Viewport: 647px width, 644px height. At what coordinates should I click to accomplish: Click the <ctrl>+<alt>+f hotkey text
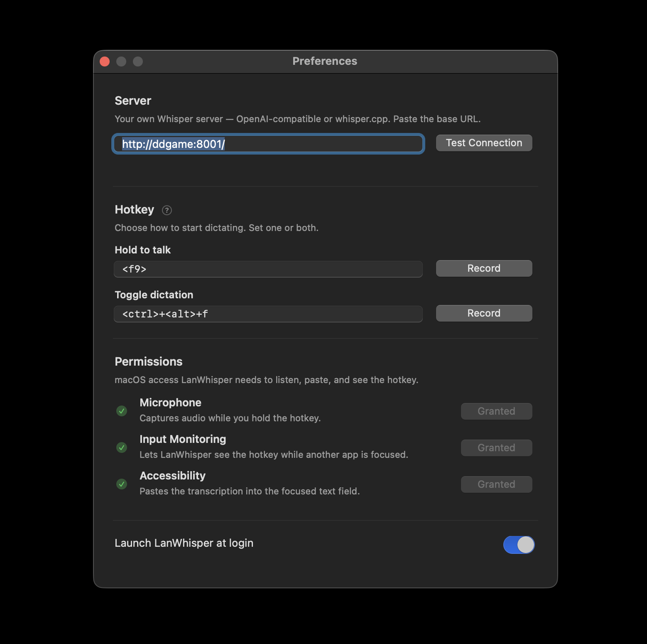click(x=164, y=314)
